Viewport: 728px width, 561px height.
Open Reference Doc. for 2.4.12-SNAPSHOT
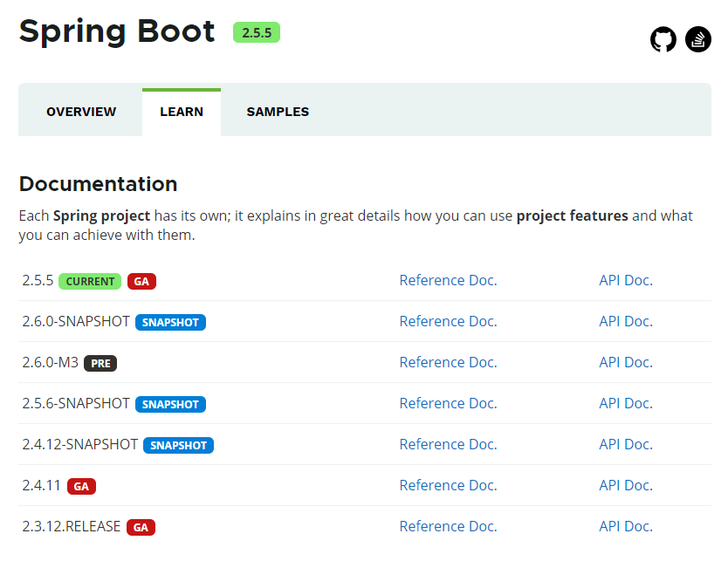pyautogui.click(x=448, y=444)
